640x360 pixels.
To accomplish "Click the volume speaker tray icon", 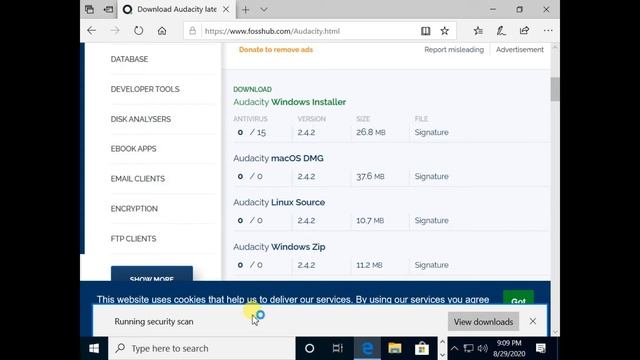I will point(482,348).
